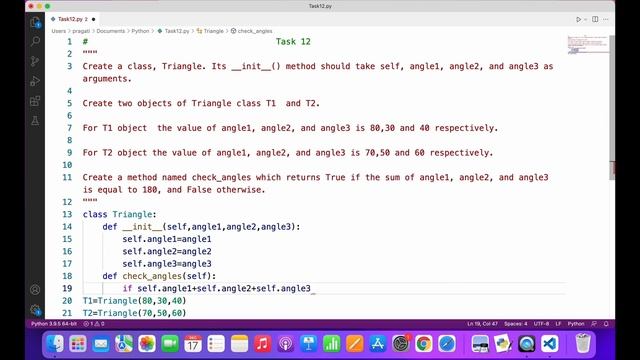Select the pragati breadcrumb
Viewport: 640px width, 360px height.
[81, 31]
